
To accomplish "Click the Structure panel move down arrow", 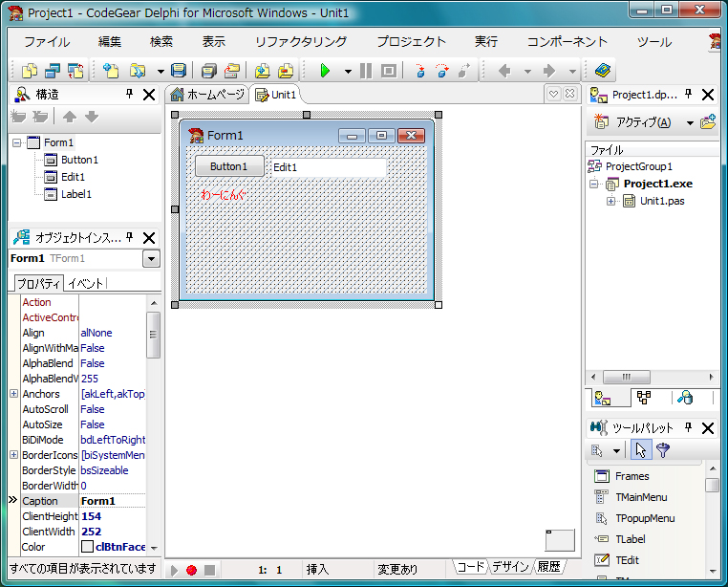I will pyautogui.click(x=92, y=117).
